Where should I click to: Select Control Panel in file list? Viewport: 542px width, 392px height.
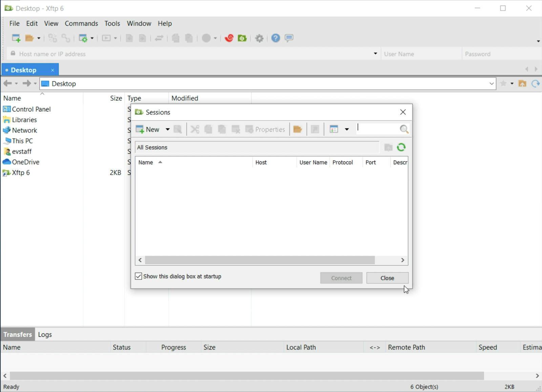coord(27,109)
